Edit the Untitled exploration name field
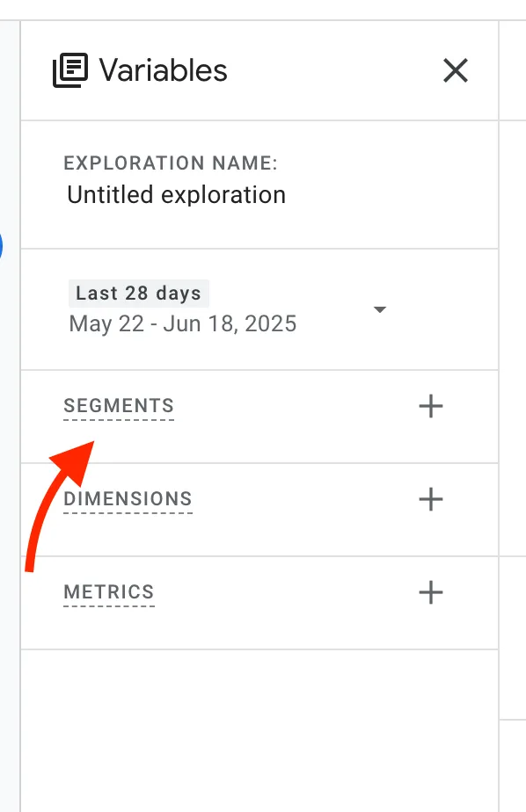Viewport: 526px width, 812px height. coord(176,195)
